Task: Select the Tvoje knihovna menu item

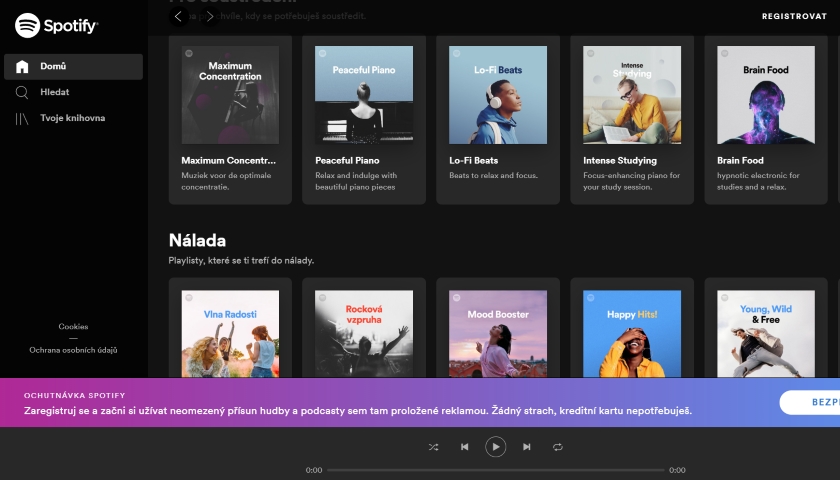Action: (x=73, y=118)
